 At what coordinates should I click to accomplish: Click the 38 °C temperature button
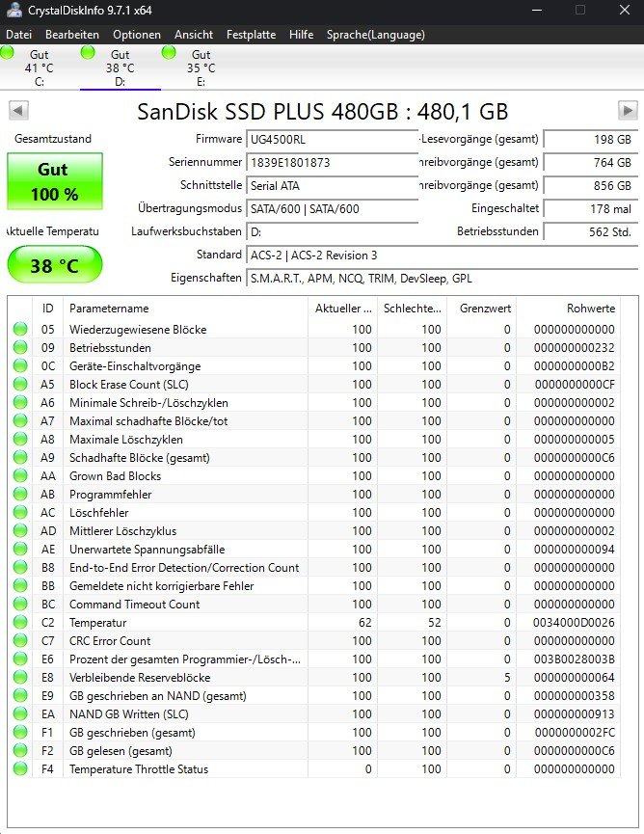[x=55, y=264]
